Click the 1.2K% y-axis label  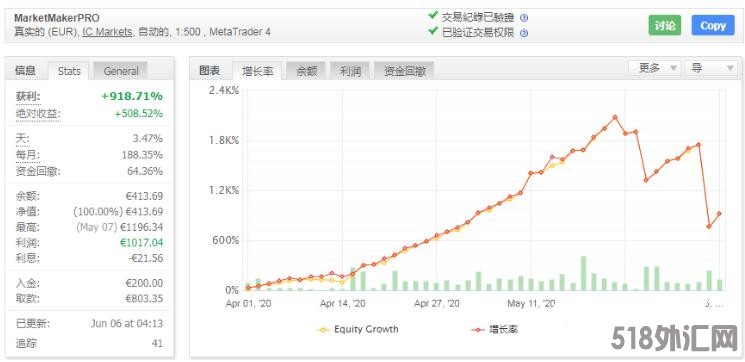tap(224, 191)
